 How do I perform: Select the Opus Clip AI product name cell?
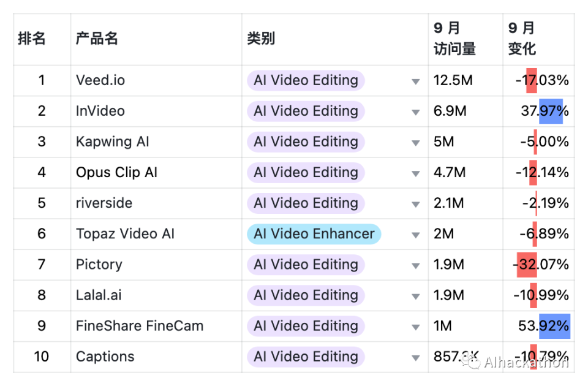116,173
